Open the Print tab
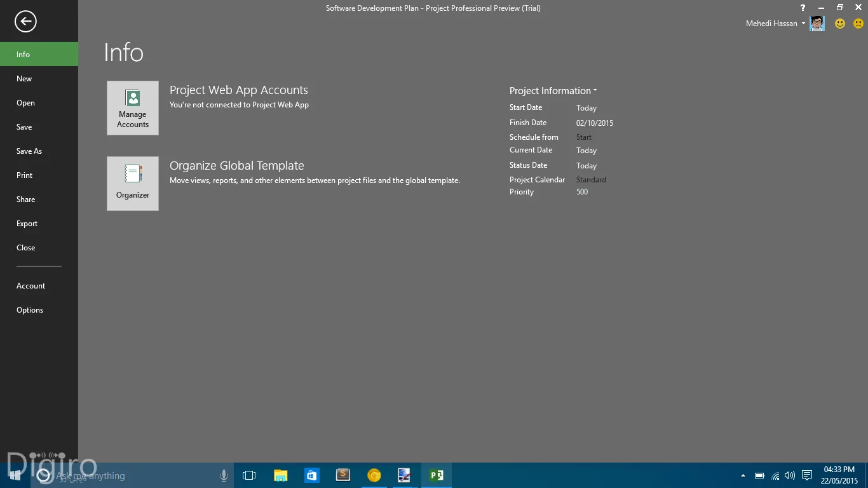Viewport: 868px width, 488px height. pyautogui.click(x=39, y=175)
